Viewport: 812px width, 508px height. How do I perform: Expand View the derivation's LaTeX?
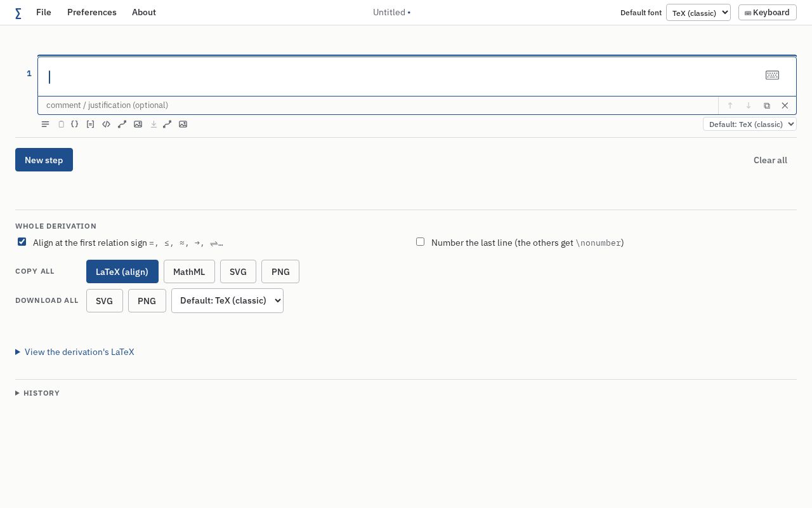coord(75,352)
